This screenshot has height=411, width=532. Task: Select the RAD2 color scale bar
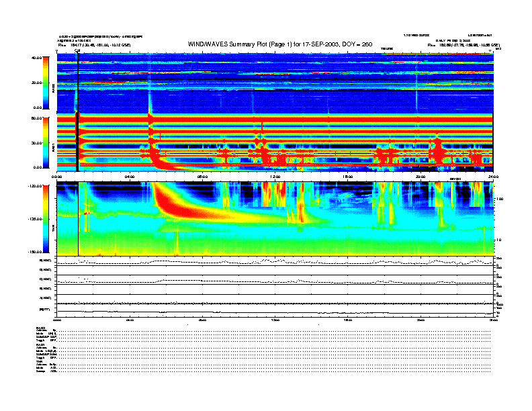pyautogui.click(x=46, y=83)
